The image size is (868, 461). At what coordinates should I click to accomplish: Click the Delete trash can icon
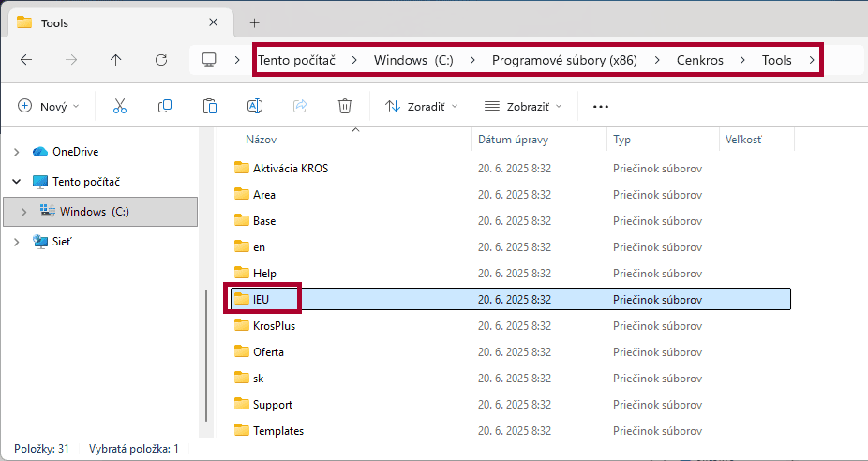[345, 106]
